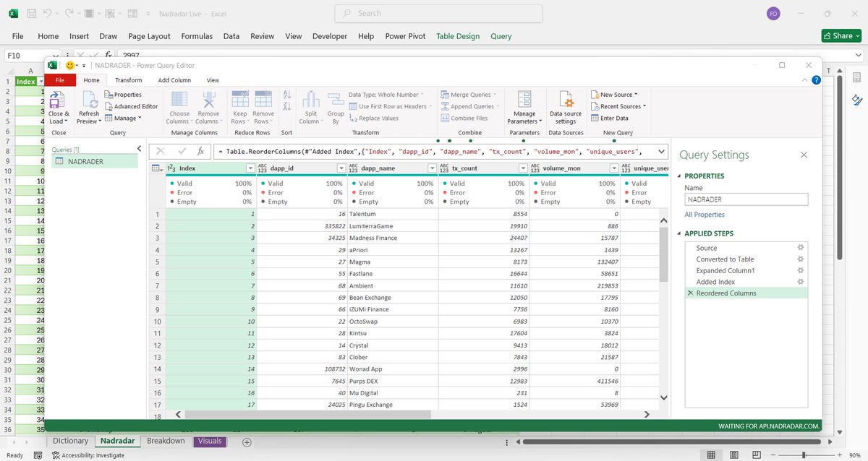
Task: Change the data type icon of Index column
Action: click(x=171, y=168)
